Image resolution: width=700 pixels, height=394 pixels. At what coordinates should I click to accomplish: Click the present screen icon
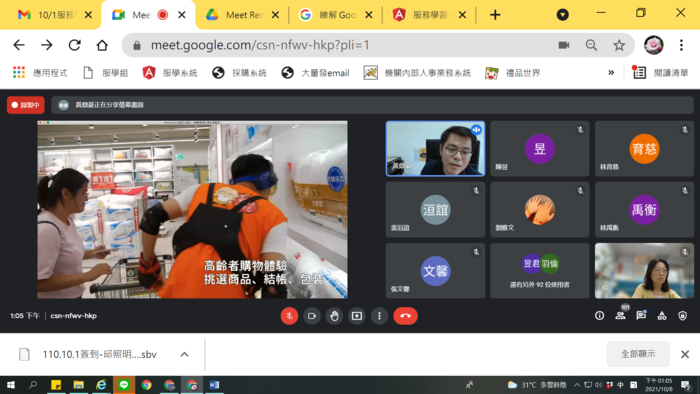coord(357,316)
